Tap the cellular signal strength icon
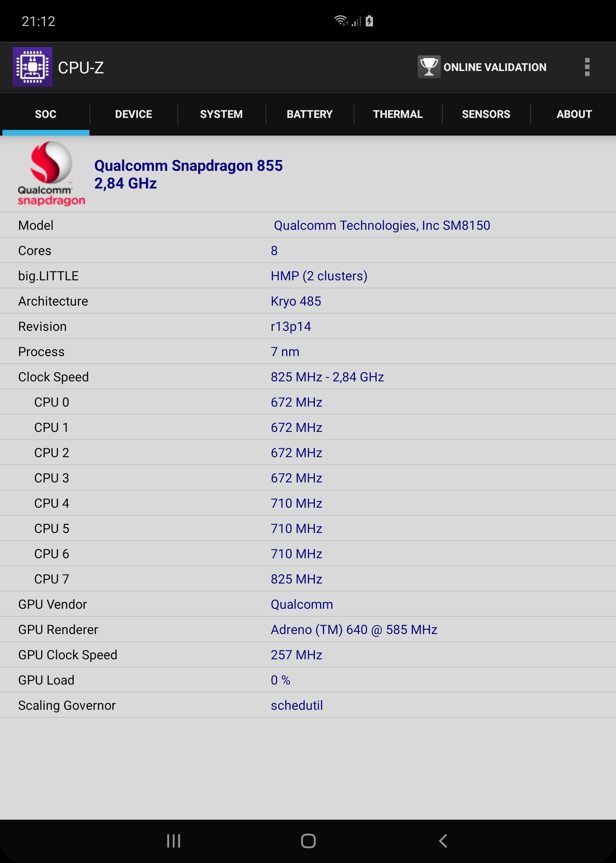Image resolution: width=616 pixels, height=863 pixels. tap(357, 21)
